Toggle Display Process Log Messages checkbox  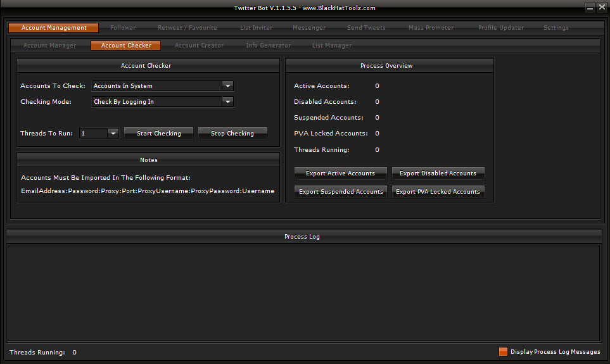(x=503, y=351)
